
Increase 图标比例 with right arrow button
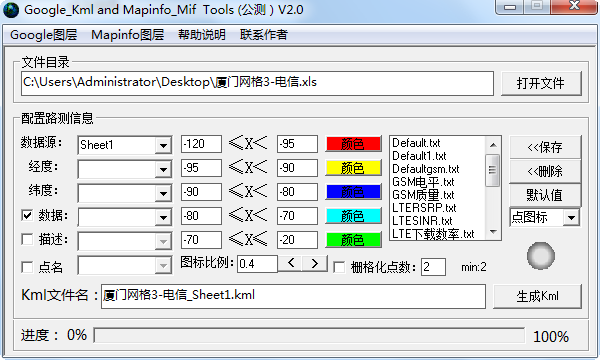pos(315,263)
